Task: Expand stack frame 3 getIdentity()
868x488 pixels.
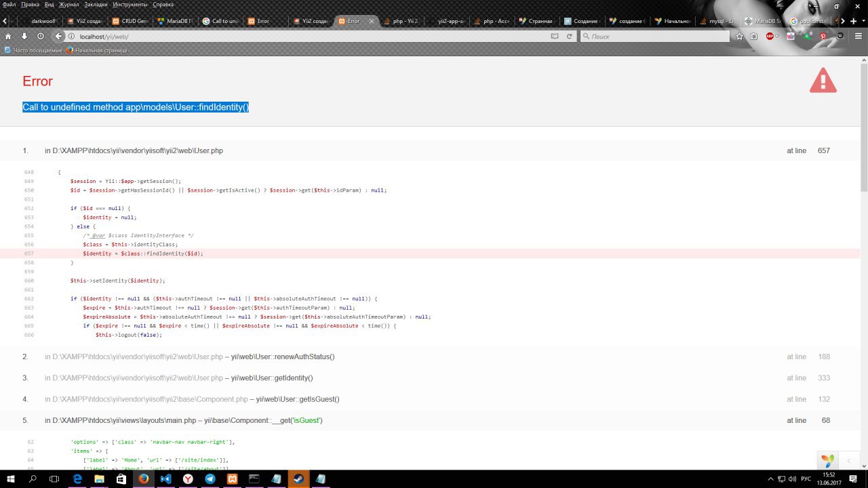Action: (x=430, y=378)
